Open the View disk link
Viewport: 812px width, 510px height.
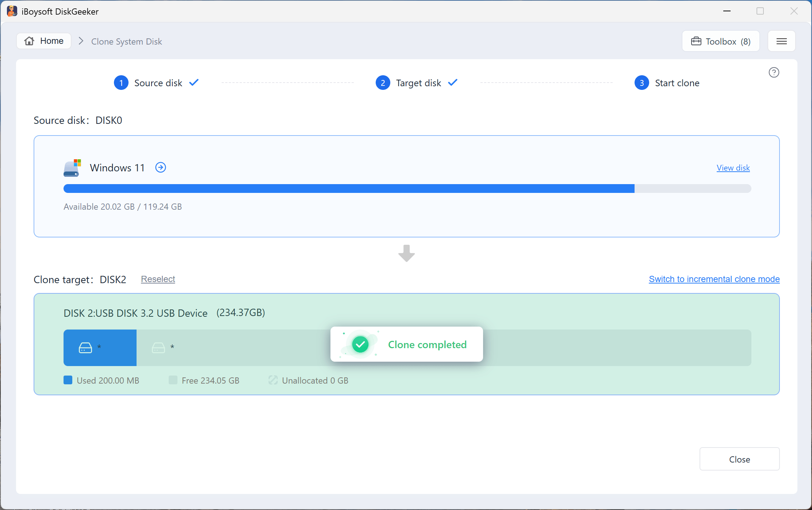point(733,168)
